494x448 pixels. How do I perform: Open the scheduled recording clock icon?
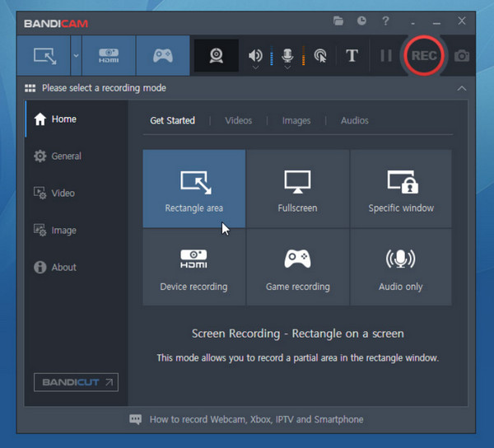coord(361,21)
